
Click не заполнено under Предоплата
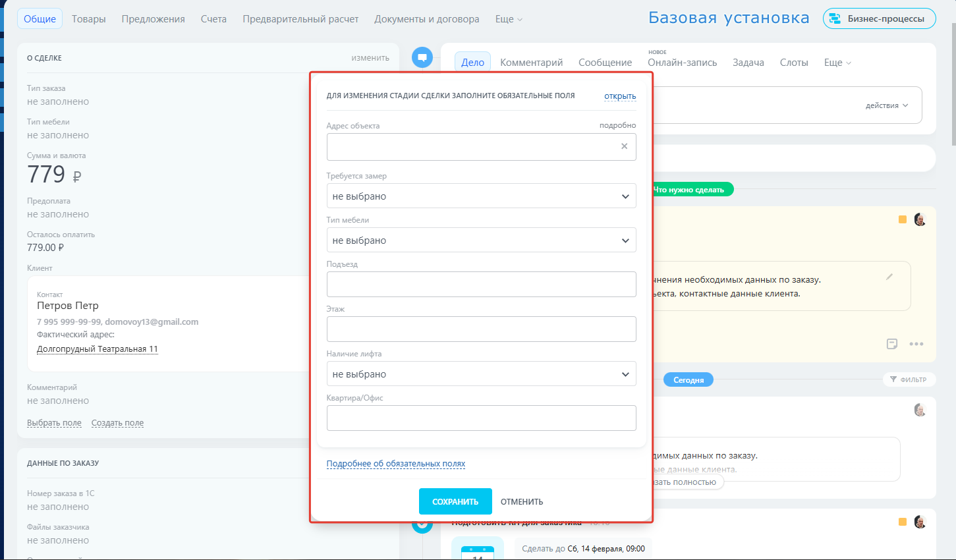click(x=58, y=214)
